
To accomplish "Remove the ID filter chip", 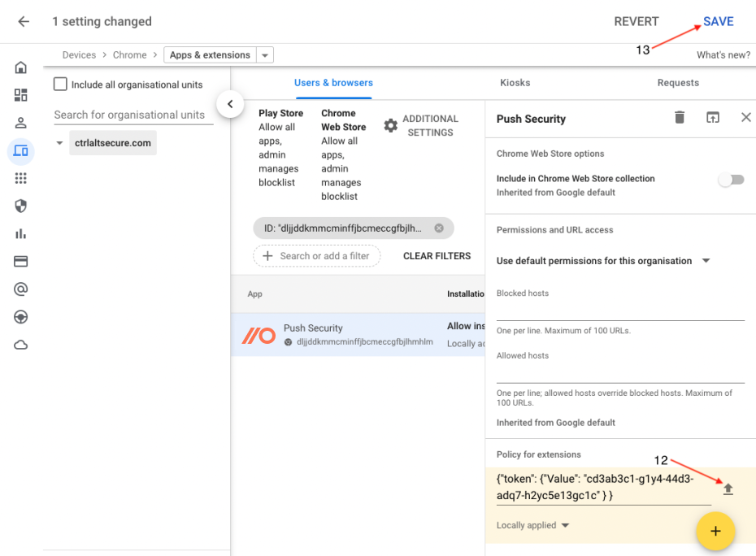I will tap(439, 228).
